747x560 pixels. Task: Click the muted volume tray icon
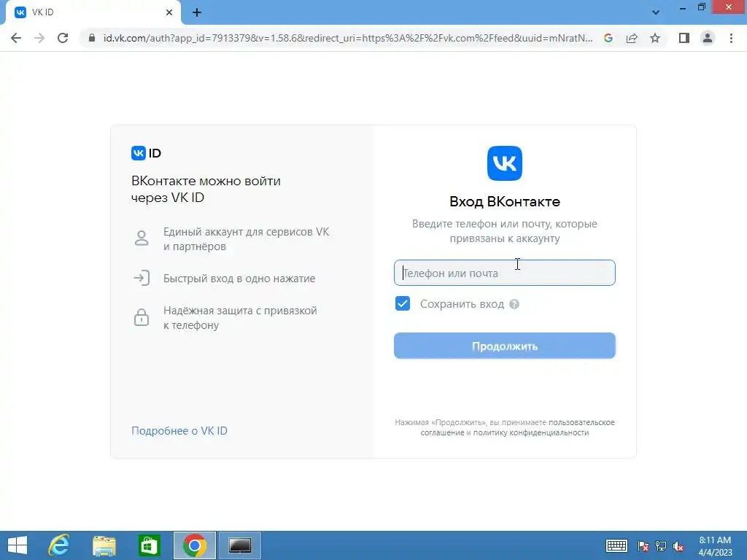point(678,545)
